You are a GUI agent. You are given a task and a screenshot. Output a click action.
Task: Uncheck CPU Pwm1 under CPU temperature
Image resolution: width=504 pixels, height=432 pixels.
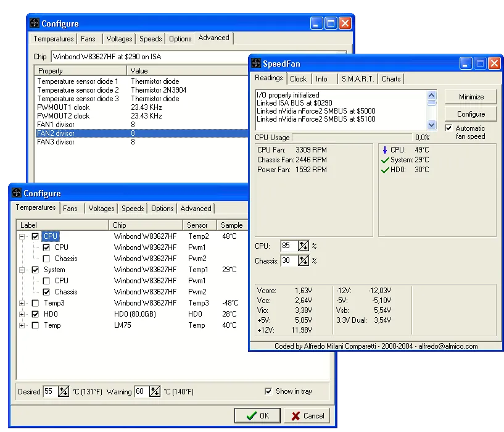(x=46, y=247)
